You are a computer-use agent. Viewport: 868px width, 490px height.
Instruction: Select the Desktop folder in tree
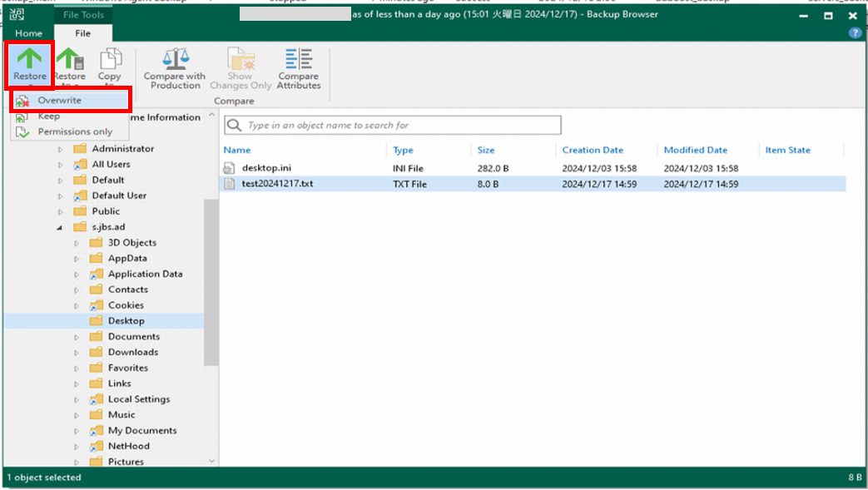tap(126, 320)
